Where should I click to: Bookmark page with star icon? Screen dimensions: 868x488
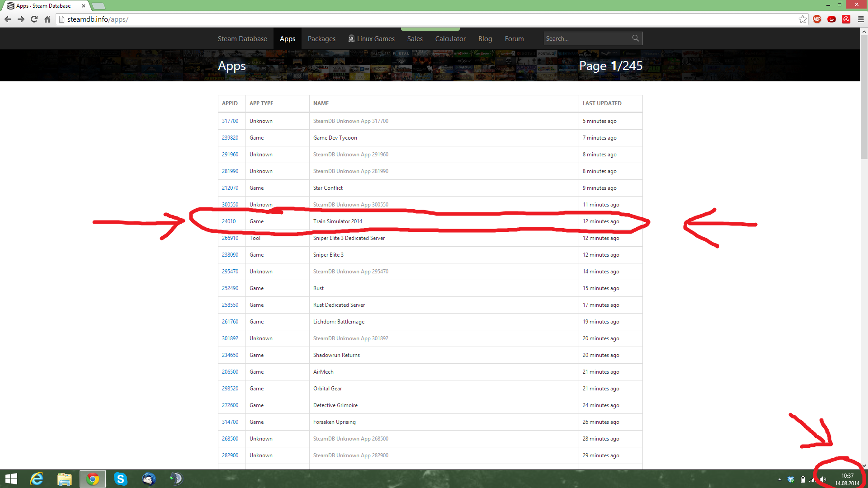(x=802, y=19)
